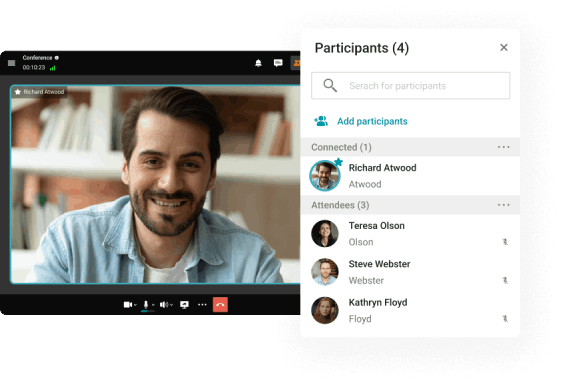Expand microphone options arrow
Viewport: 561px width, 383px height.
[153, 305]
